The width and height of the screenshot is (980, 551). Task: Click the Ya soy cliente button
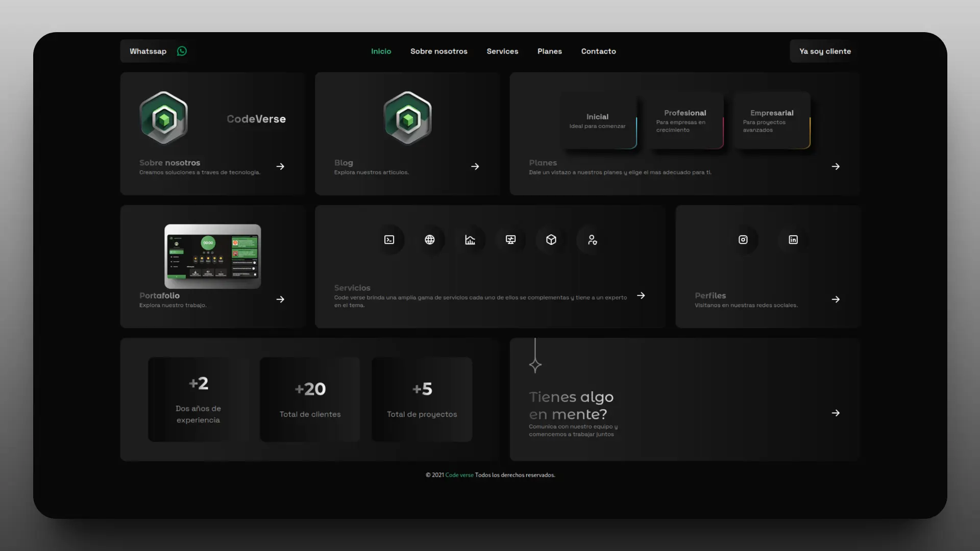coord(824,51)
